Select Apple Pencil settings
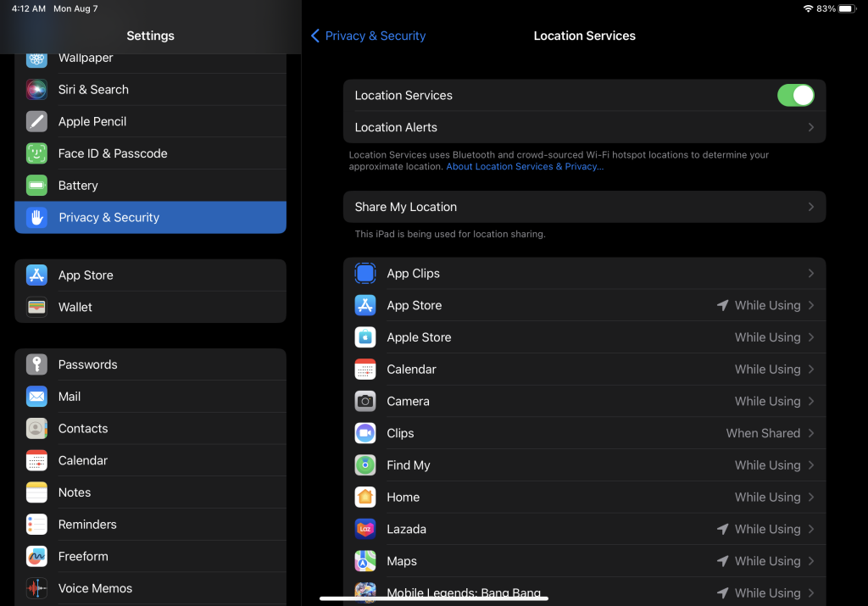This screenshot has height=606, width=868. pyautogui.click(x=150, y=121)
